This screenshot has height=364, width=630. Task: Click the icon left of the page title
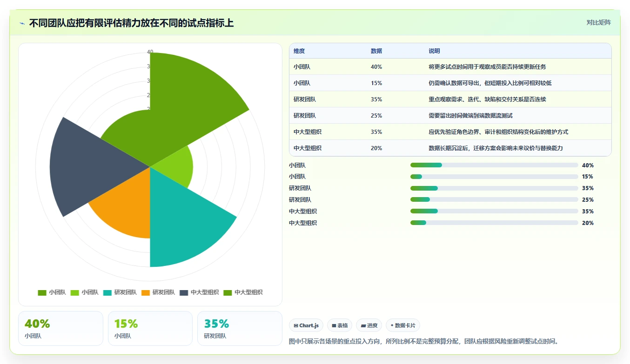[22, 23]
